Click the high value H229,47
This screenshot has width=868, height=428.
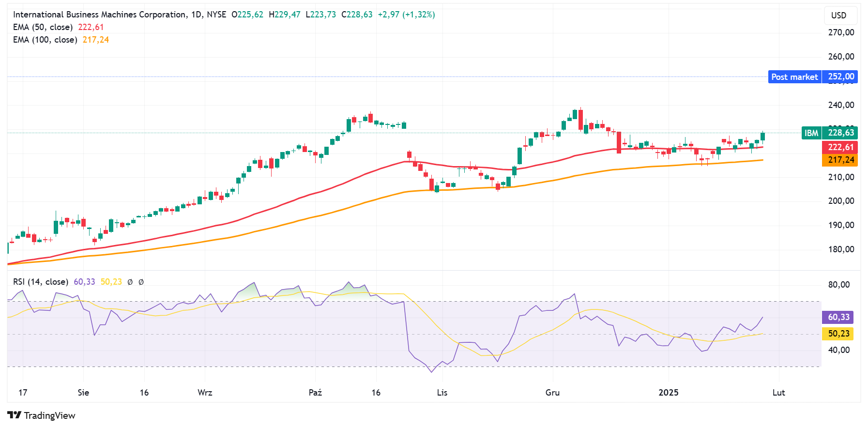click(284, 15)
